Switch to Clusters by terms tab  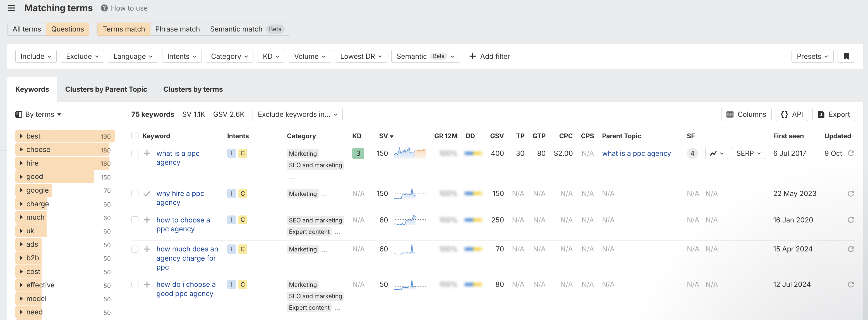point(193,89)
